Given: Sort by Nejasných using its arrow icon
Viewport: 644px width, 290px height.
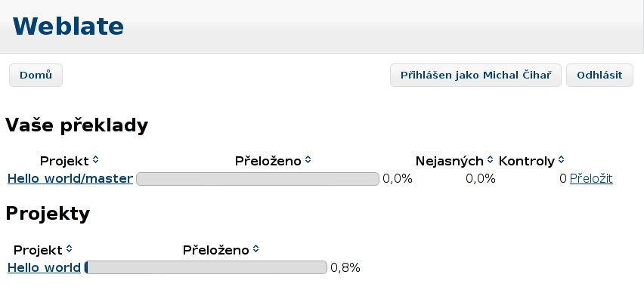Looking at the screenshot, I should [x=490, y=160].
